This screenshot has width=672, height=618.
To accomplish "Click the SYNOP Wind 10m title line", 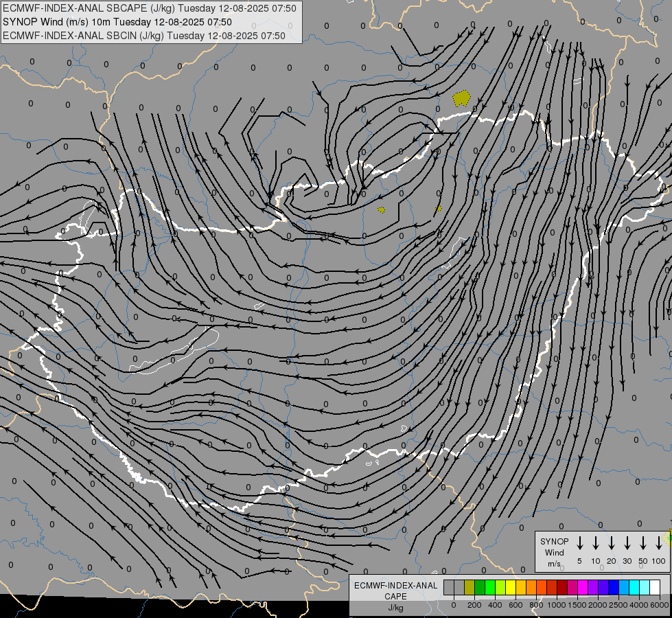I will tap(117, 22).
